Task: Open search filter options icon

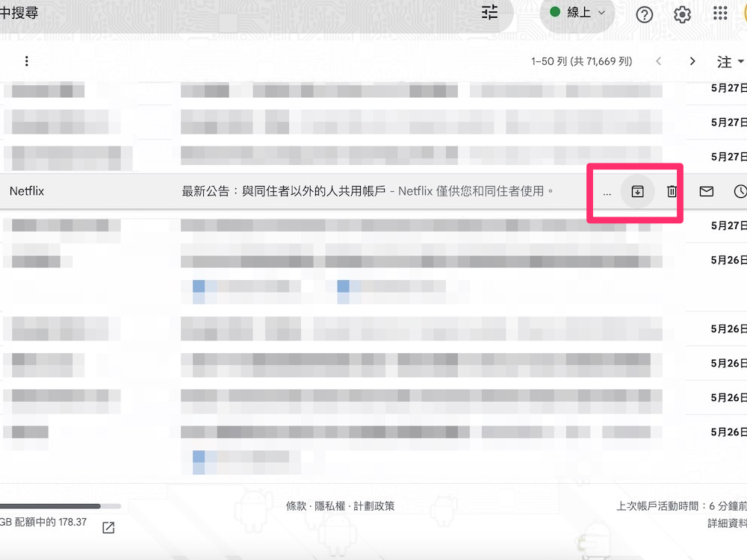Action: [x=489, y=13]
